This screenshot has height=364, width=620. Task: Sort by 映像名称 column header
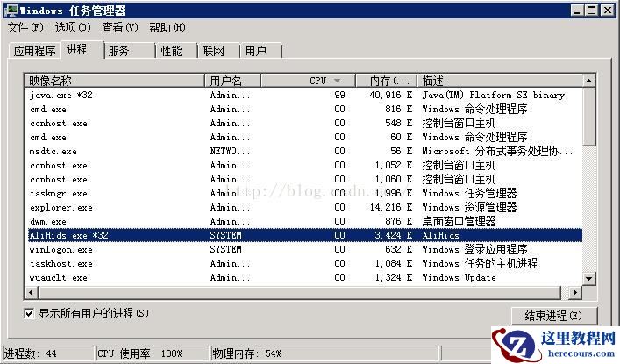[114, 81]
